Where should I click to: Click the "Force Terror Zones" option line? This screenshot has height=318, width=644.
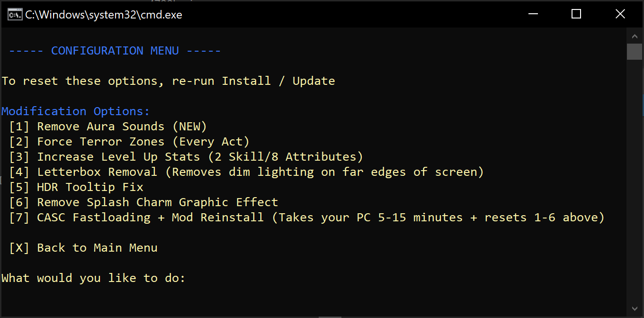[x=129, y=142]
